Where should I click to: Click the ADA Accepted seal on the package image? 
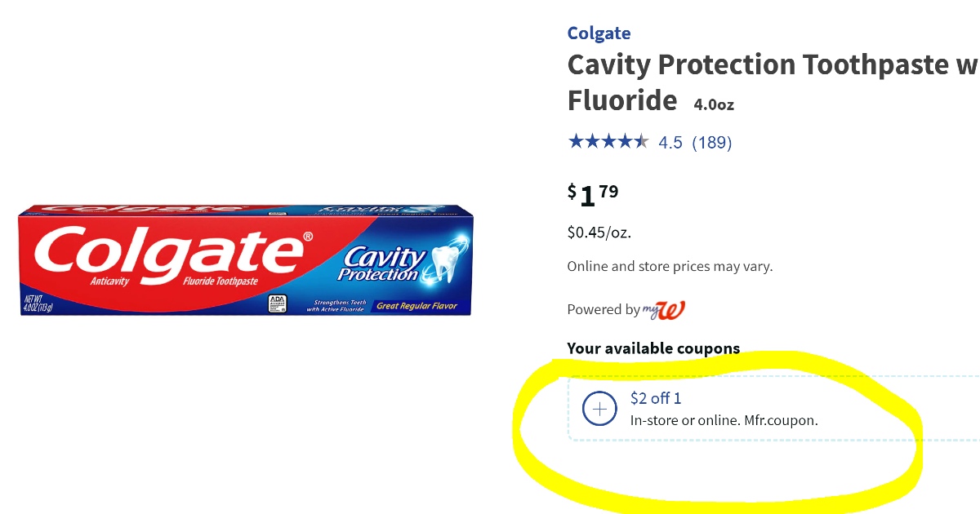click(278, 302)
